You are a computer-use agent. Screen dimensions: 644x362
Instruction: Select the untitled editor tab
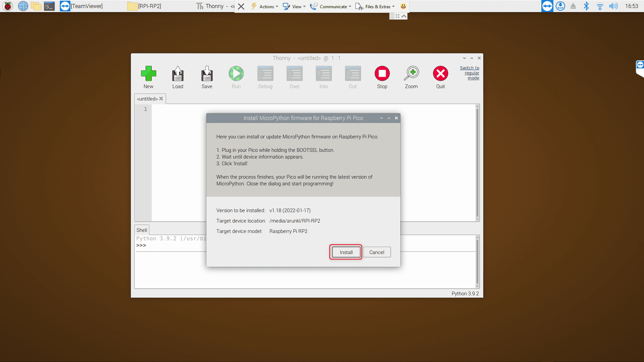tap(147, 99)
